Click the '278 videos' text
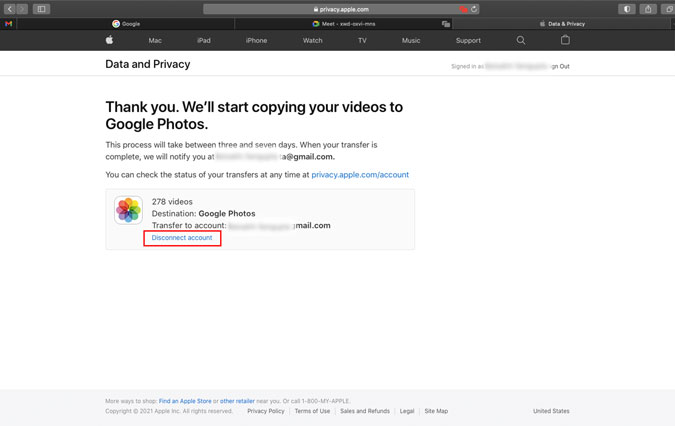Screen dimensions: 675x426 pos(172,201)
